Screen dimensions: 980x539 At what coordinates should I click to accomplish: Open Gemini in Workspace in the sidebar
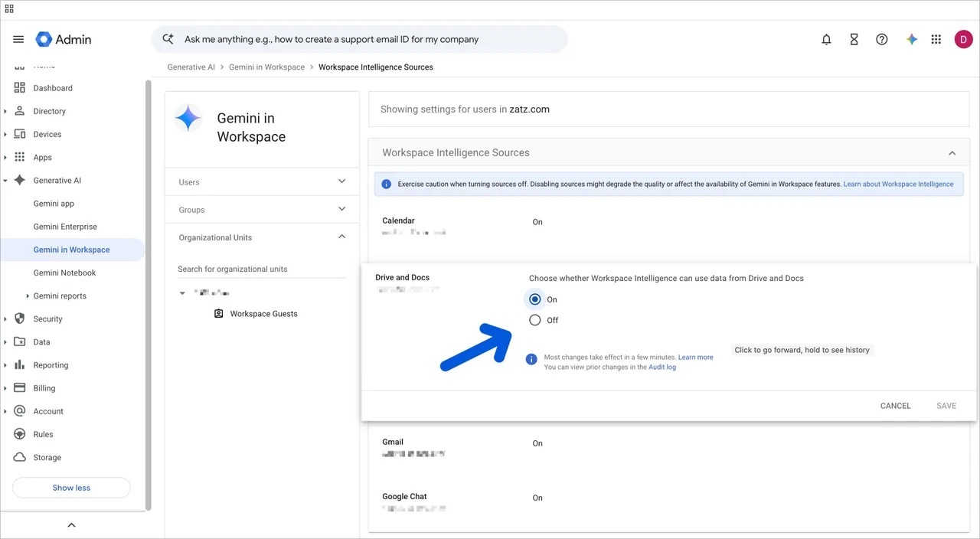(x=71, y=250)
